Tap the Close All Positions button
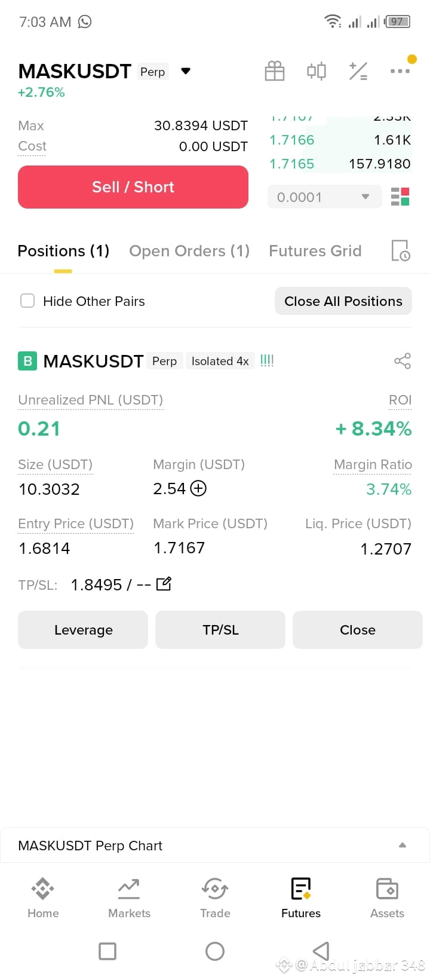 click(343, 301)
